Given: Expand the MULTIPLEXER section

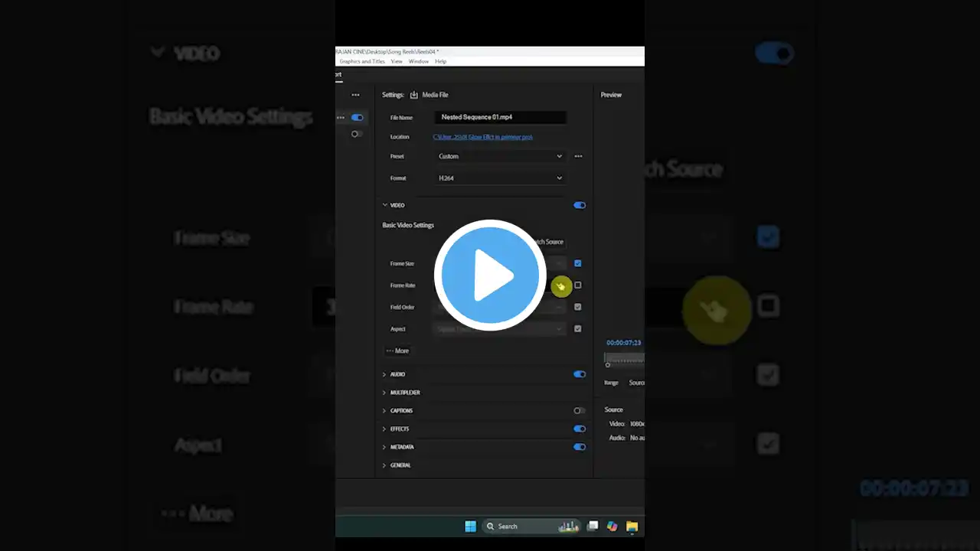Looking at the screenshot, I should 384,393.
